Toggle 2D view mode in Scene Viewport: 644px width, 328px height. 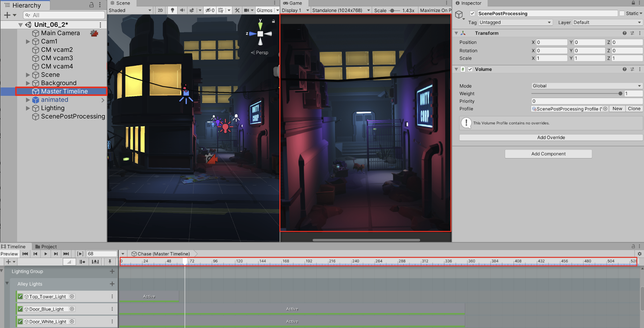(x=160, y=10)
